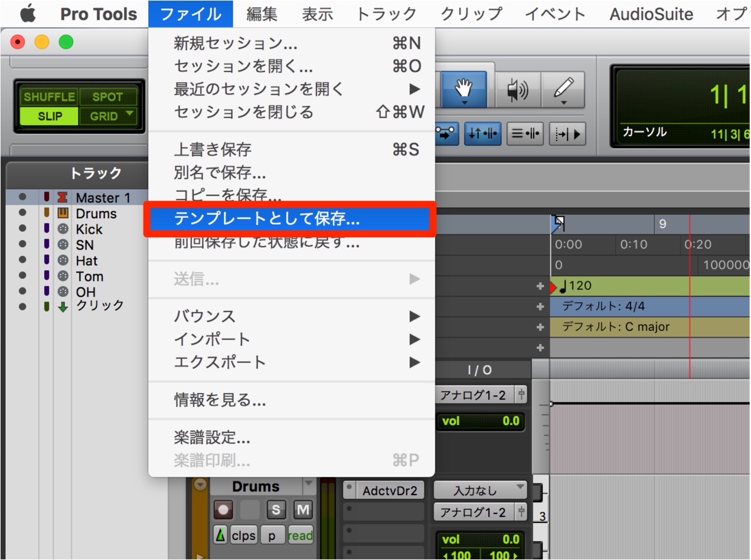
Task: Select the Pencil tool
Action: (x=563, y=89)
